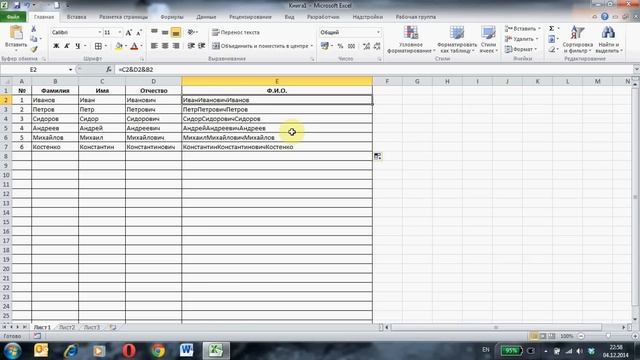
Task: Open Microsoft Word from taskbar
Action: (186, 351)
